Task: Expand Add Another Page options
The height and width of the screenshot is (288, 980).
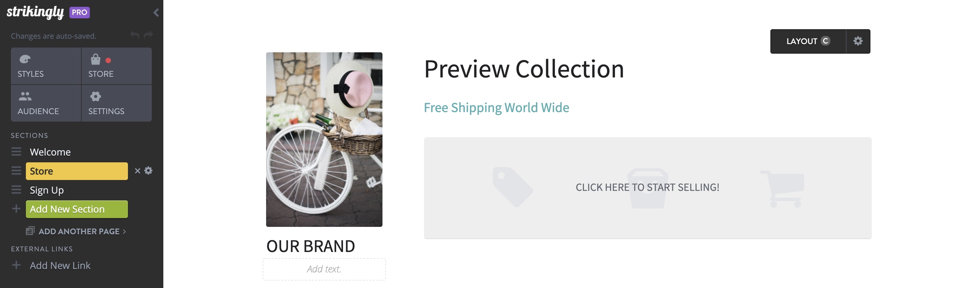Action: [x=79, y=231]
